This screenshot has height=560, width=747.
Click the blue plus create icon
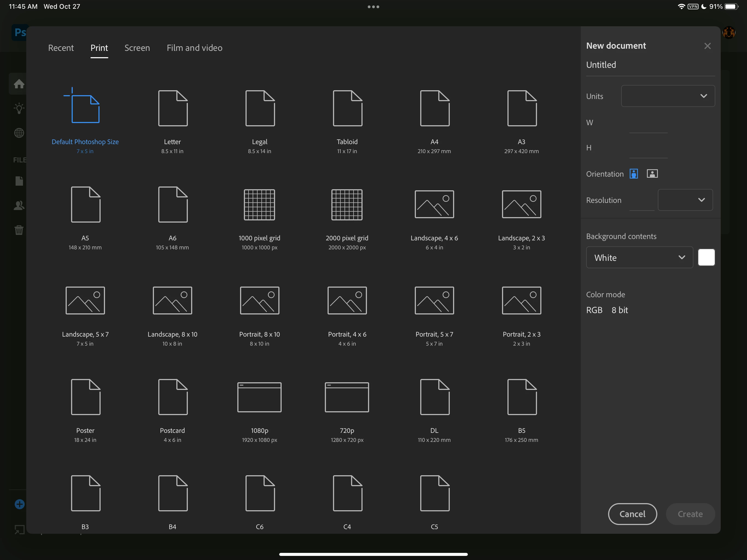click(x=20, y=504)
